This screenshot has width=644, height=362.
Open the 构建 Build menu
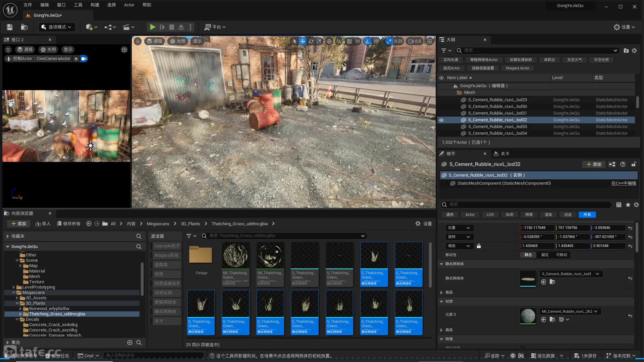point(95,5)
